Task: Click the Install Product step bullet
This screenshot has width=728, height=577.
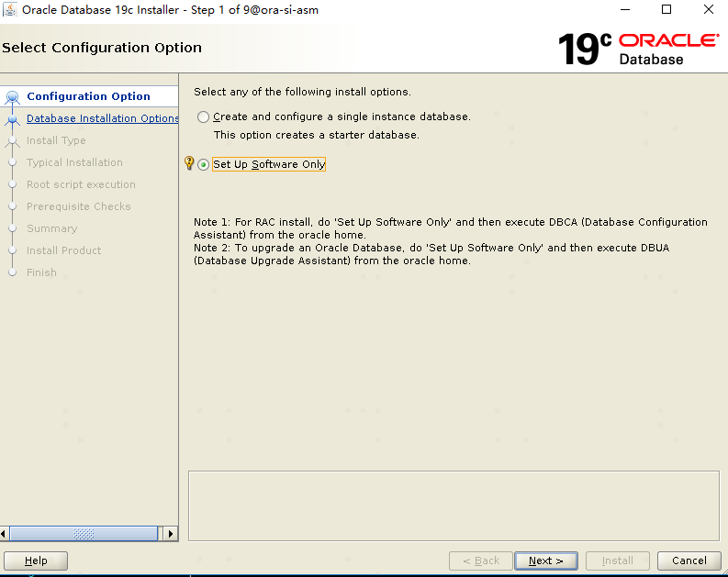Action: point(13,250)
